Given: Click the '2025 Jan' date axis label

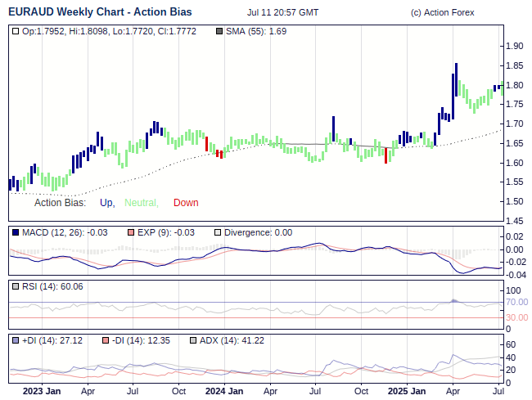Looking at the screenshot, I should (x=406, y=391).
